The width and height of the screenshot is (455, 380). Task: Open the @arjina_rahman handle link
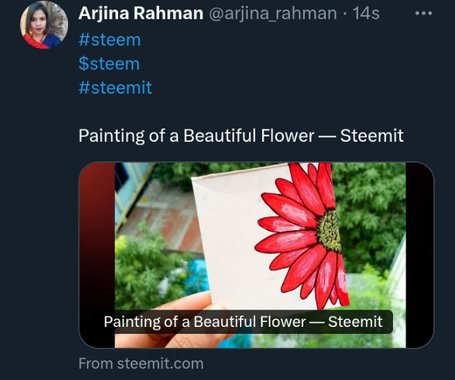[x=273, y=14]
